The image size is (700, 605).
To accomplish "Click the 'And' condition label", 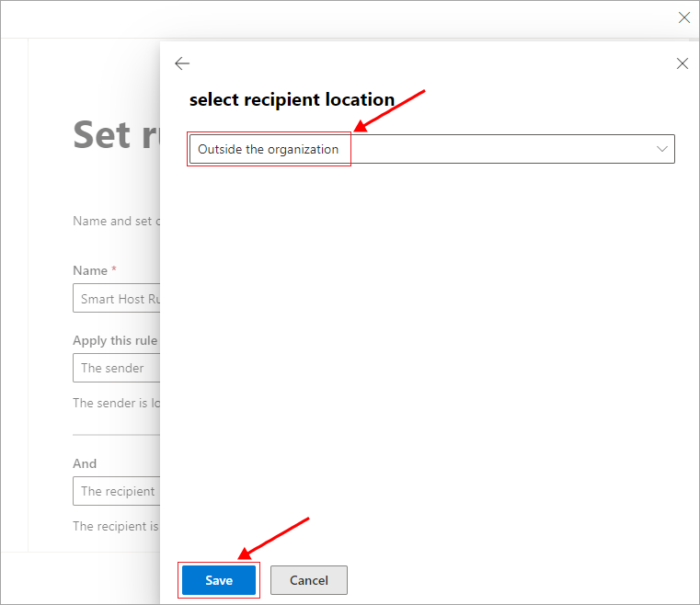I will pos(85,463).
